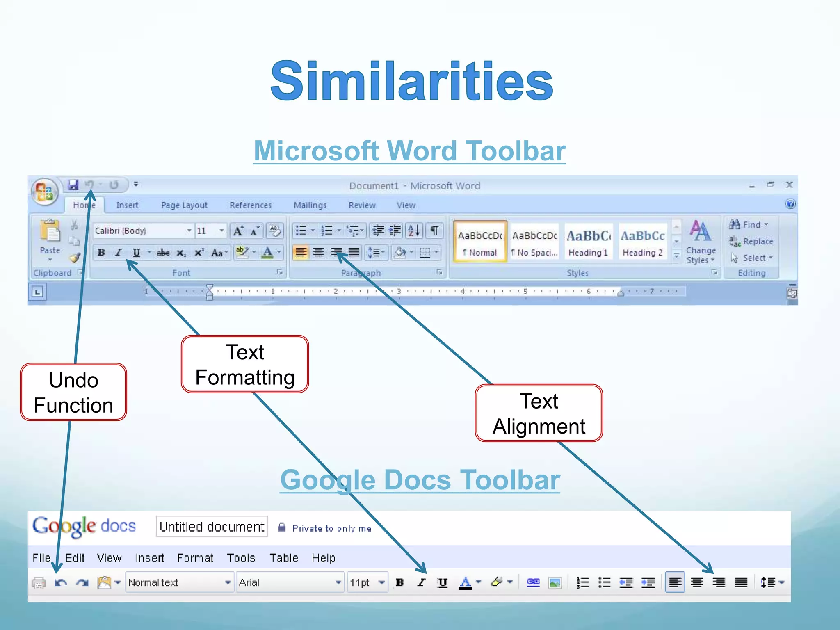This screenshot has width=840, height=630.
Task: Switch to Insert tab in Word
Action: coord(127,205)
